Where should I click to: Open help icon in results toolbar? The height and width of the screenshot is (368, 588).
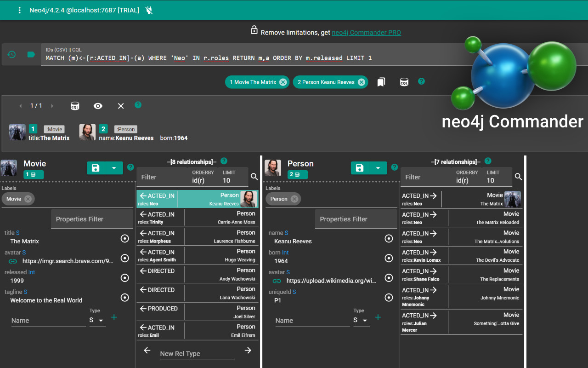[138, 105]
